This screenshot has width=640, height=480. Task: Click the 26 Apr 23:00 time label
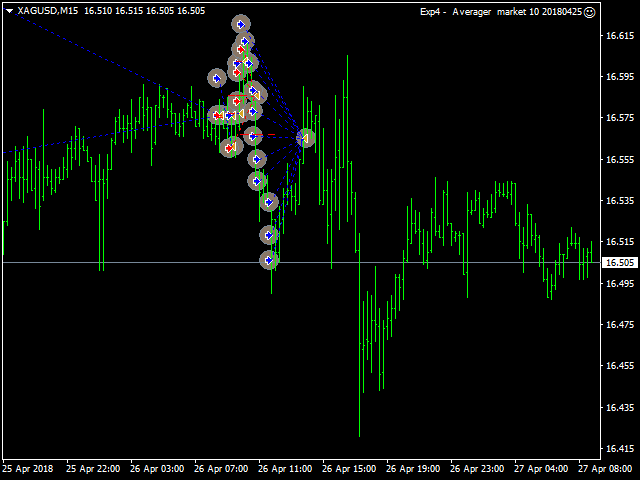[x=477, y=469]
